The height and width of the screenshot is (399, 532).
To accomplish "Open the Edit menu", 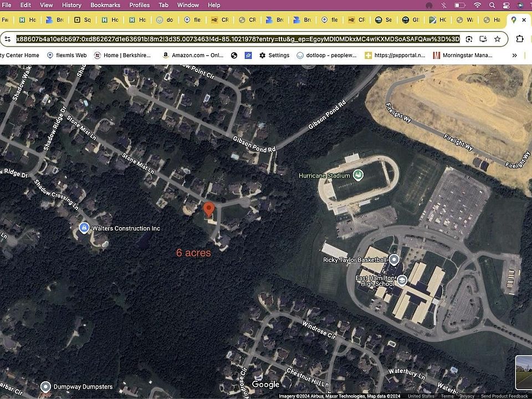I will (25, 5).
